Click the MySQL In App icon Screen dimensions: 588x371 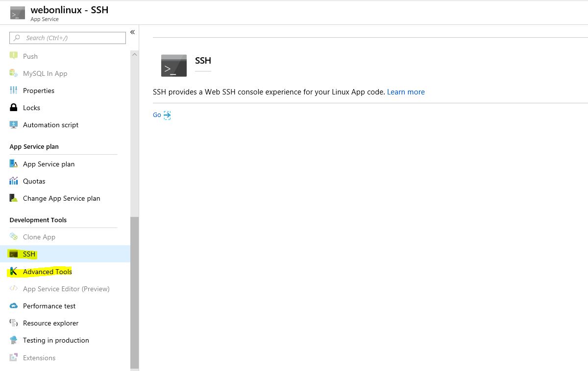tap(14, 73)
